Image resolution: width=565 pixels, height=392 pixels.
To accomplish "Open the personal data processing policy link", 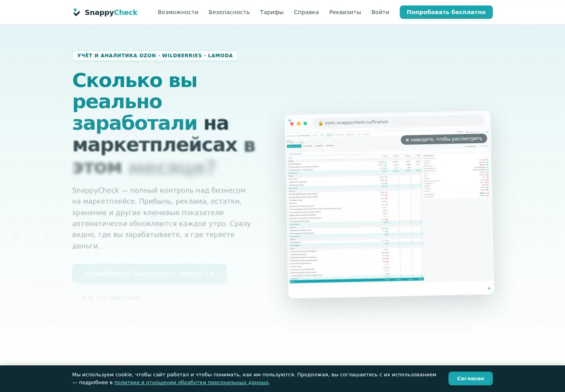I will coord(191,383).
